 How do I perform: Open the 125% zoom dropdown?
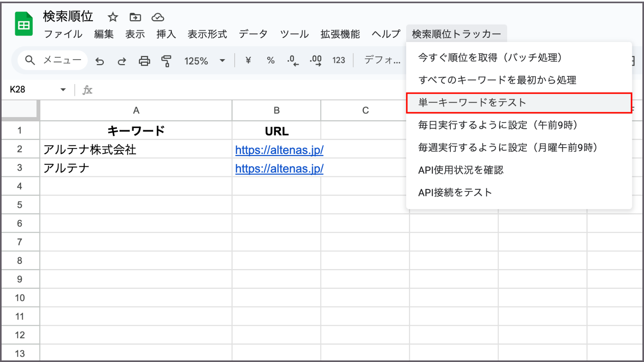coord(204,61)
